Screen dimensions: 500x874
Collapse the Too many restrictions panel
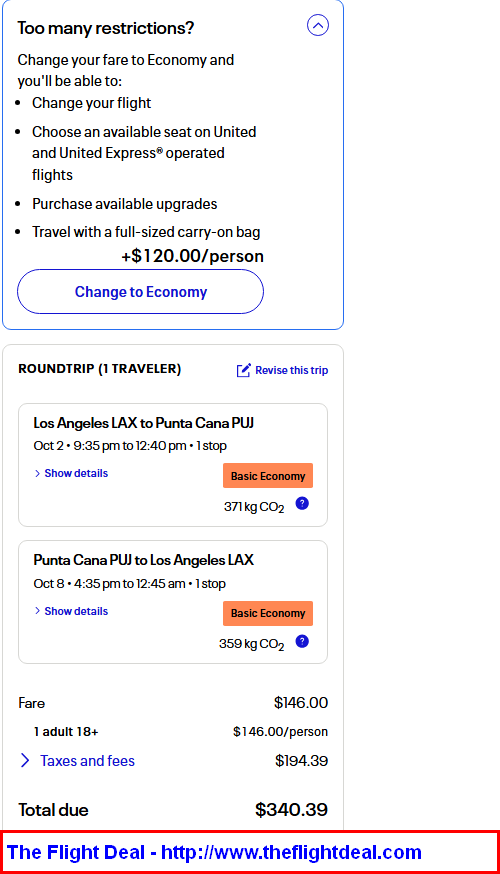[x=318, y=25]
